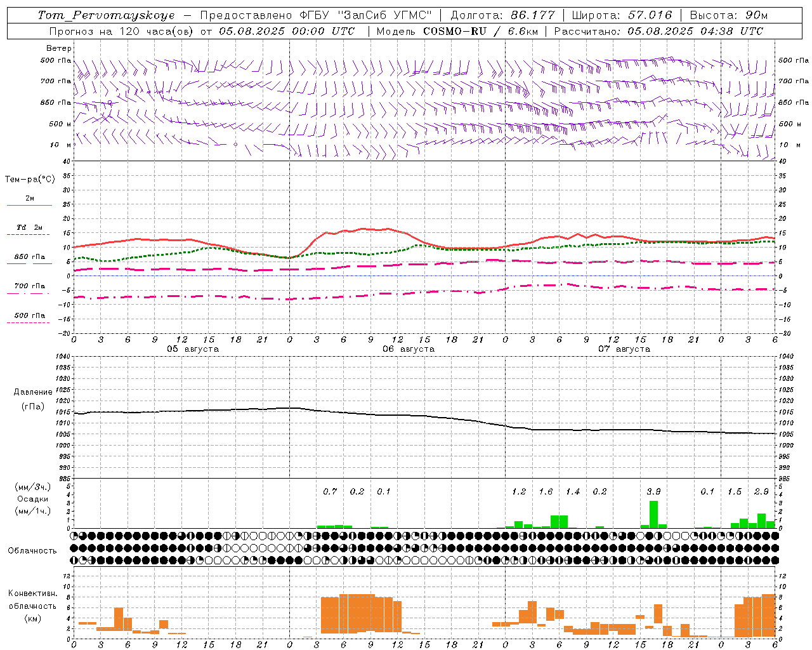Click the Тем-ра(°C) temperature panel label
The image size is (812, 650).
(30, 180)
